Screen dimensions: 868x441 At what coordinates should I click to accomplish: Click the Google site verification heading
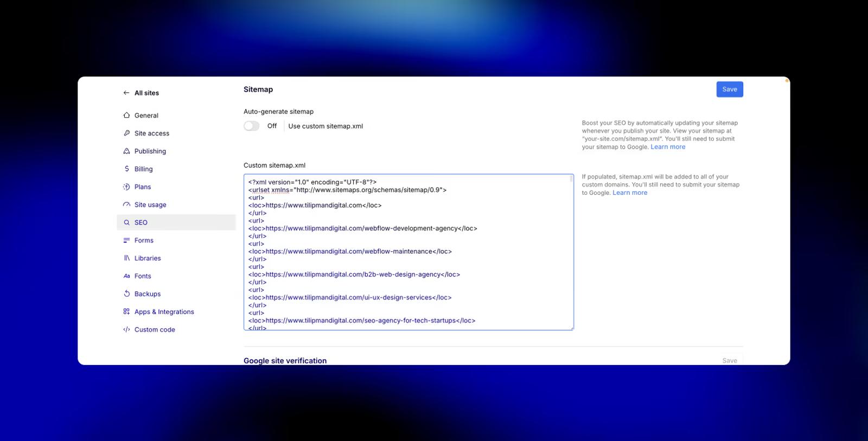click(285, 361)
